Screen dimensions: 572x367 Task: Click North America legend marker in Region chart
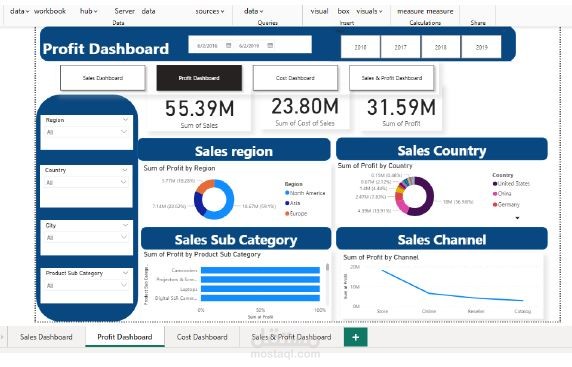287,193
